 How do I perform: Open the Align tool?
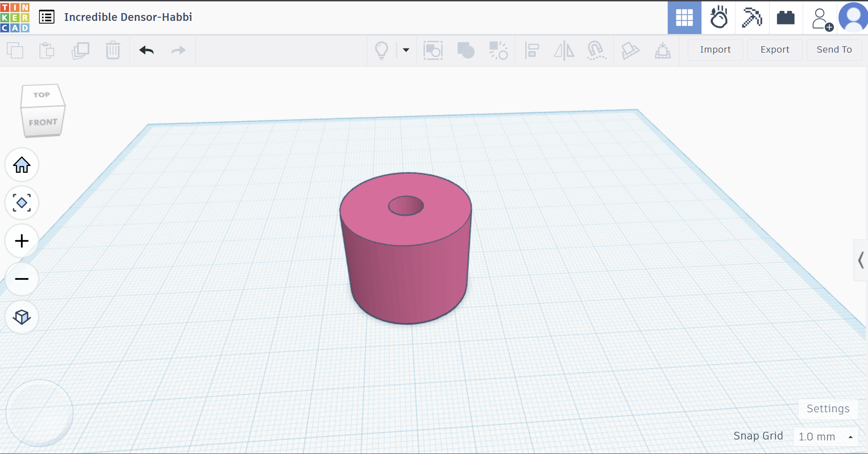coord(532,50)
